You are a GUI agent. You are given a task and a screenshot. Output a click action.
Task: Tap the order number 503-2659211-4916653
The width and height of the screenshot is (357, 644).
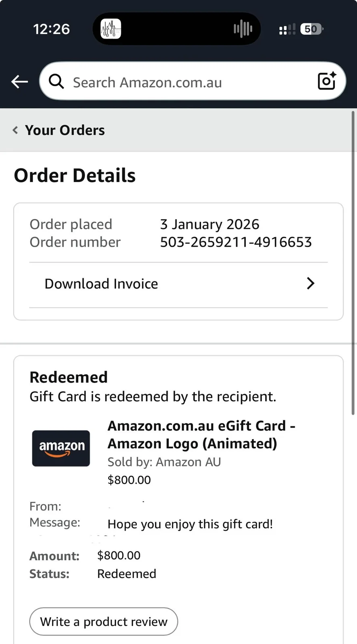[x=236, y=242]
